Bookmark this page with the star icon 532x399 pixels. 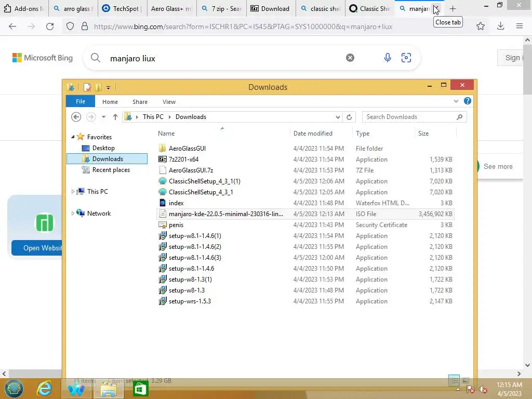point(481,26)
